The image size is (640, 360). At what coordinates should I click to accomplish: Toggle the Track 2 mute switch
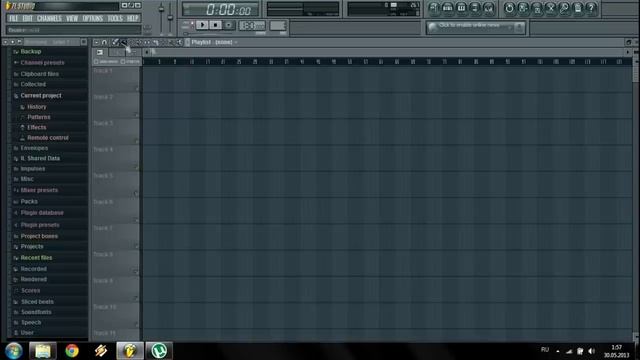click(136, 114)
